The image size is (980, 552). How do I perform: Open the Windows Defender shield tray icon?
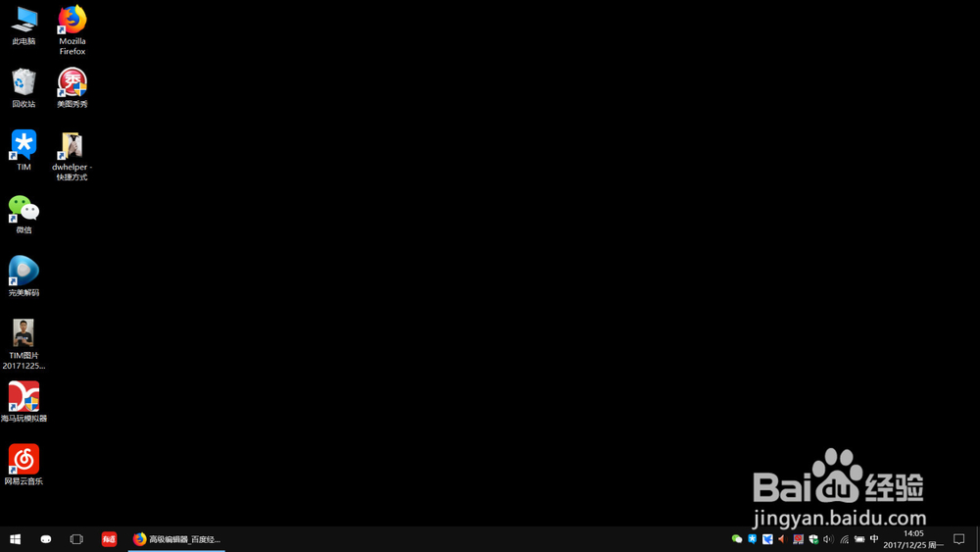pyautogui.click(x=813, y=539)
